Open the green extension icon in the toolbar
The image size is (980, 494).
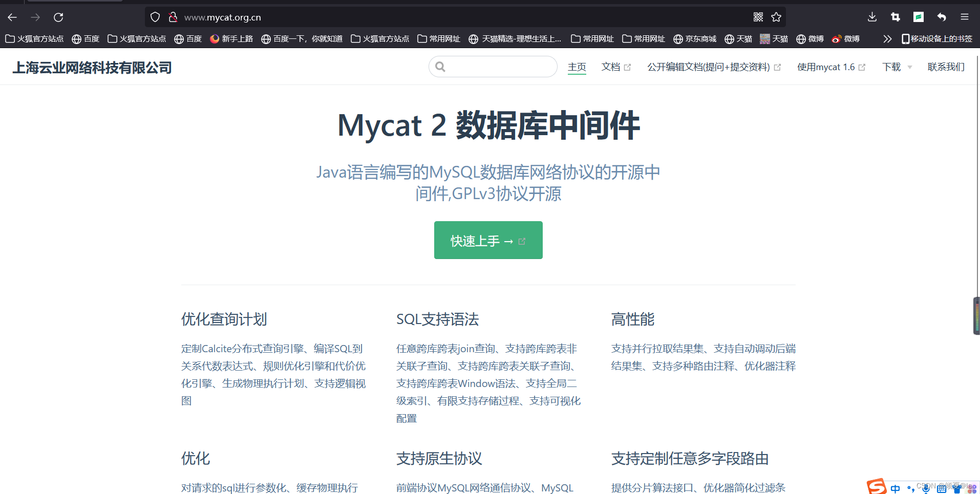coord(919,17)
